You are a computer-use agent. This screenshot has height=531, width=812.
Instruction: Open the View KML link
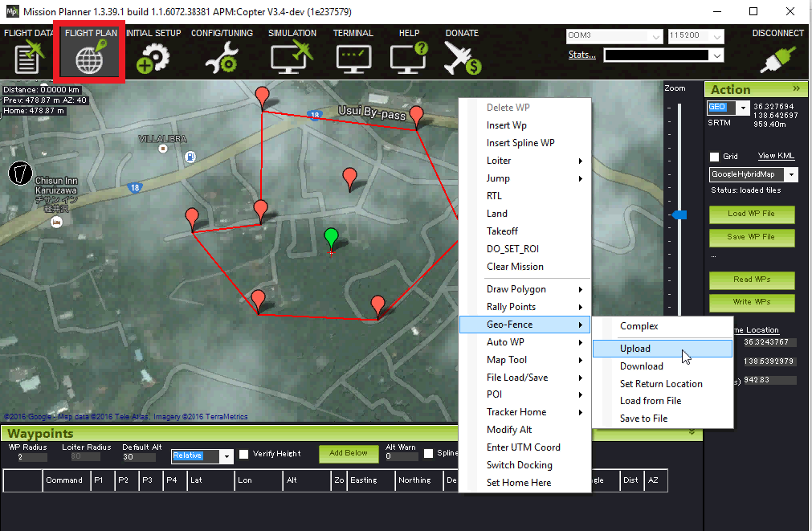click(777, 156)
